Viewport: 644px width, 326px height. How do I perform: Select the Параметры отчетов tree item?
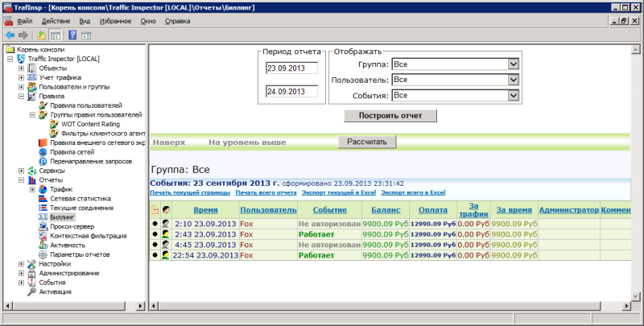[80, 254]
